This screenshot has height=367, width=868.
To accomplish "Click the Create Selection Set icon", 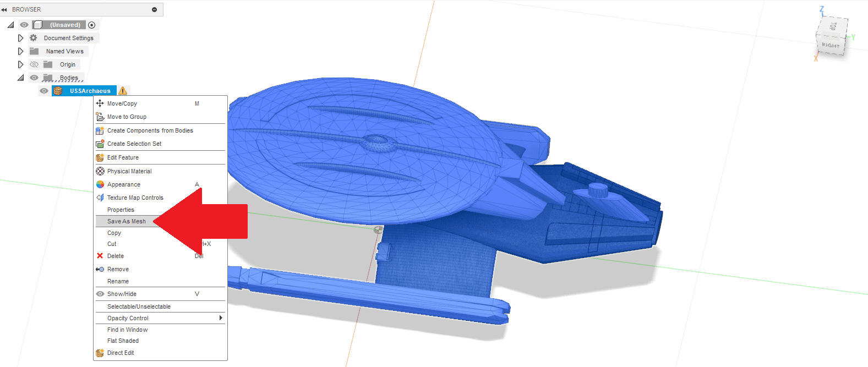I will pos(100,144).
